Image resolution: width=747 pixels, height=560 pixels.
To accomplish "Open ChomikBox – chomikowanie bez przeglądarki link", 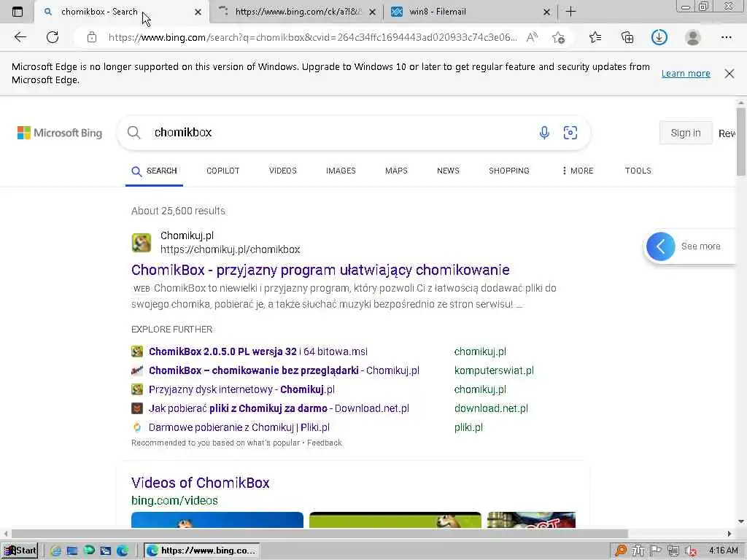I will 284,370.
